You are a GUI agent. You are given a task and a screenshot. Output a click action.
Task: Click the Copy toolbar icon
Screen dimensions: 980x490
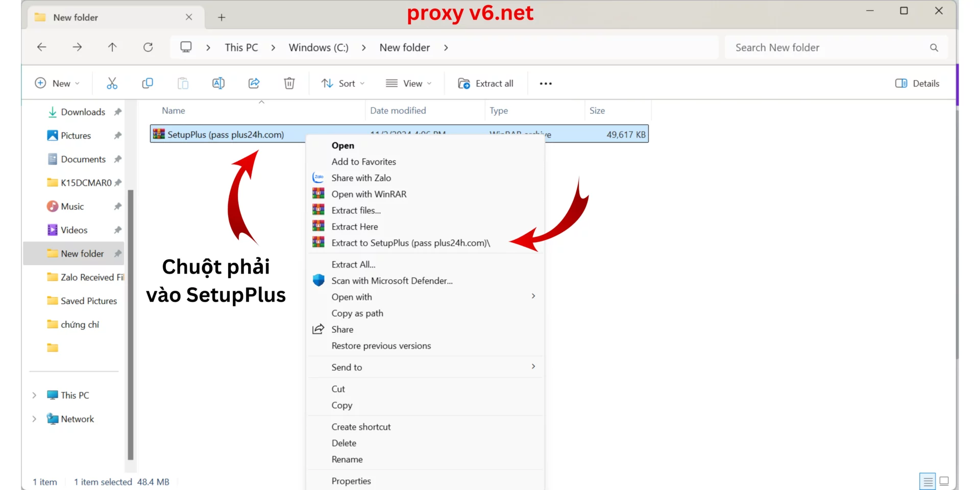(x=148, y=83)
